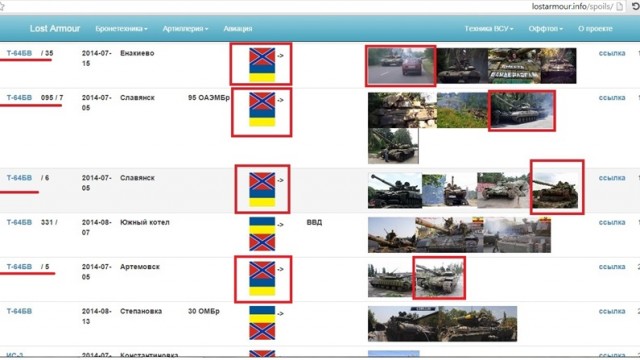Open the Т-64БВ link in / 6 Славянск row
The height and width of the screenshot is (360, 640).
(x=19, y=178)
